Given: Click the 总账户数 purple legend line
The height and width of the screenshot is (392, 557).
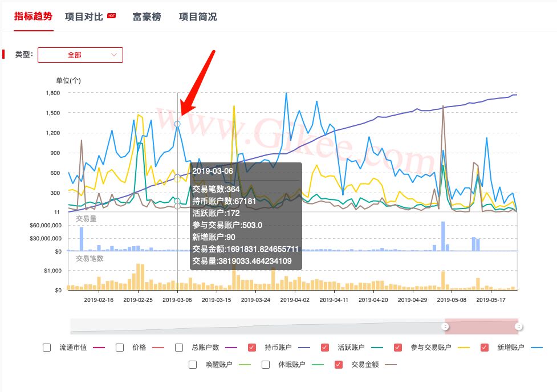Looking at the screenshot, I should coord(231,348).
